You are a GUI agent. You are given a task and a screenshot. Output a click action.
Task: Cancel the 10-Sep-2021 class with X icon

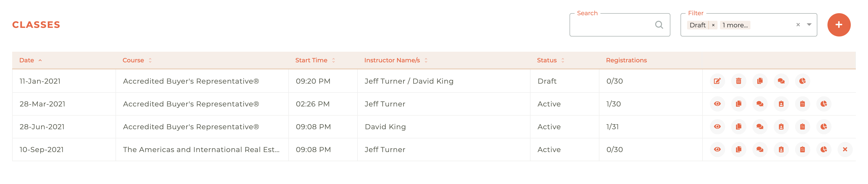(845, 149)
